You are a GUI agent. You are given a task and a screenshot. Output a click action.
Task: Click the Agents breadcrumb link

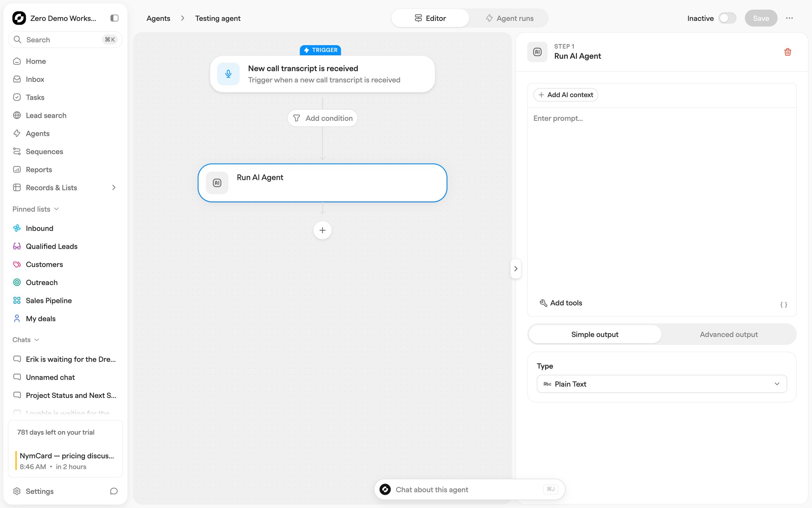coord(158,18)
